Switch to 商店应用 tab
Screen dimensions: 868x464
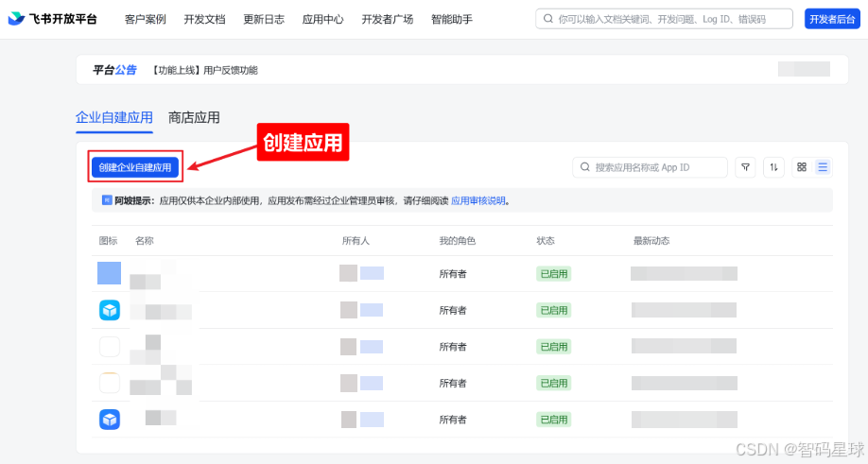tap(194, 117)
